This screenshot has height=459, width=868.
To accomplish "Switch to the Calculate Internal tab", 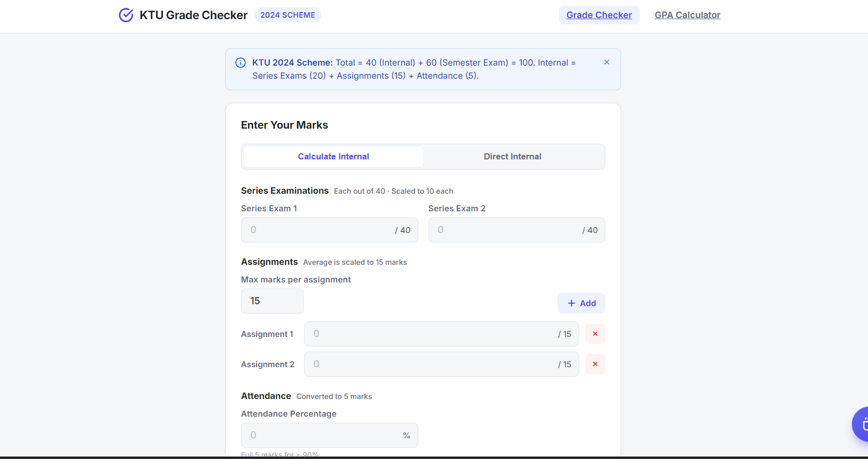I will (334, 157).
